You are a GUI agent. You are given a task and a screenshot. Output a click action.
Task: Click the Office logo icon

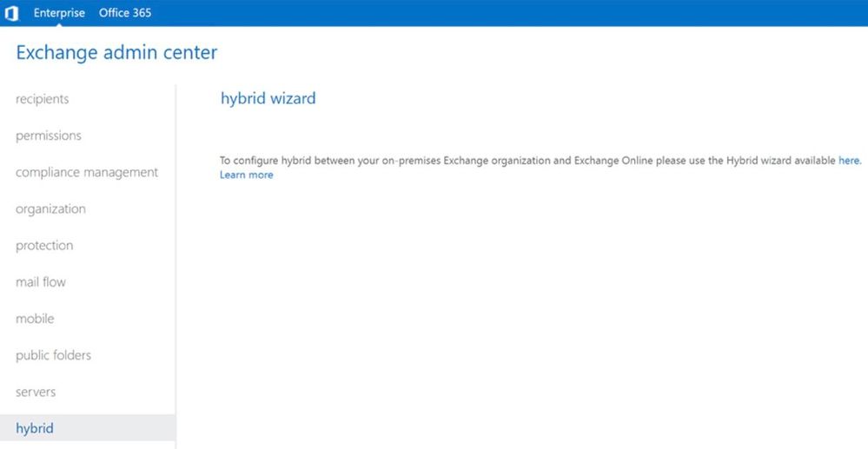pos(11,13)
